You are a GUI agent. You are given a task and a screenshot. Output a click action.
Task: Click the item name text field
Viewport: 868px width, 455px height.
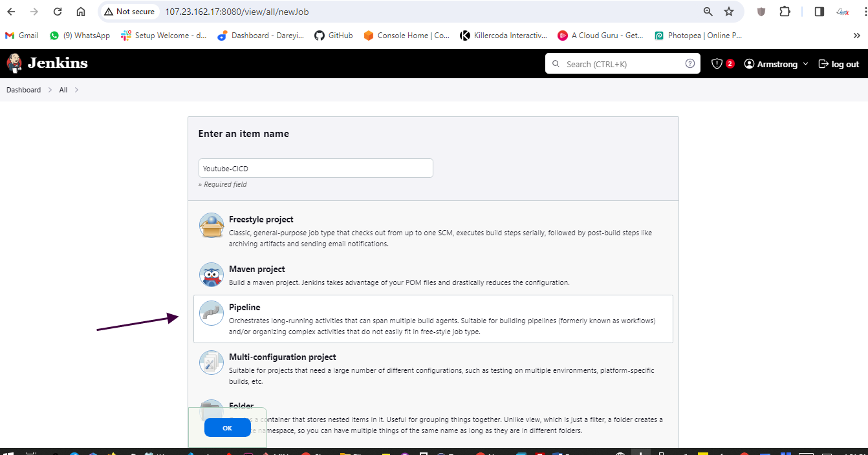click(316, 168)
